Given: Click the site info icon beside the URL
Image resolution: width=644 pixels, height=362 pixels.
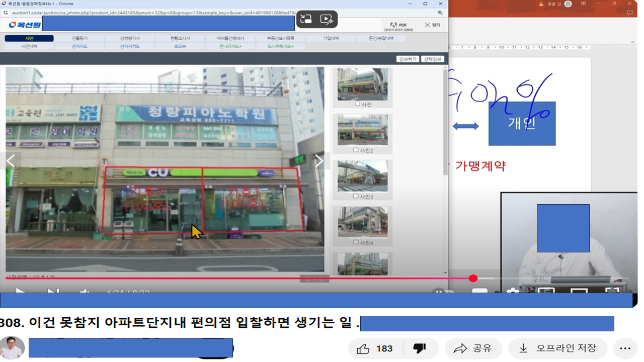Looking at the screenshot, I should (6, 13).
